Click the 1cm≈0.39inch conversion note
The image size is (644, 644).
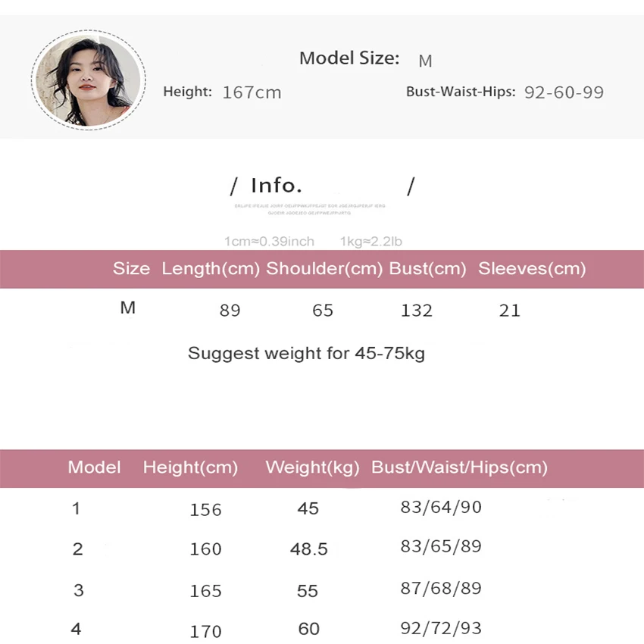tap(269, 242)
